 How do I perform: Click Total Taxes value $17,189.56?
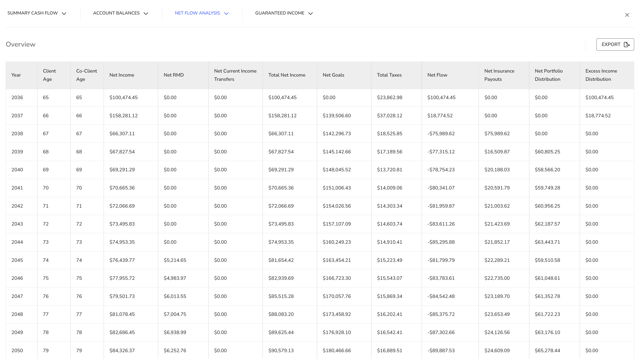[390, 152]
